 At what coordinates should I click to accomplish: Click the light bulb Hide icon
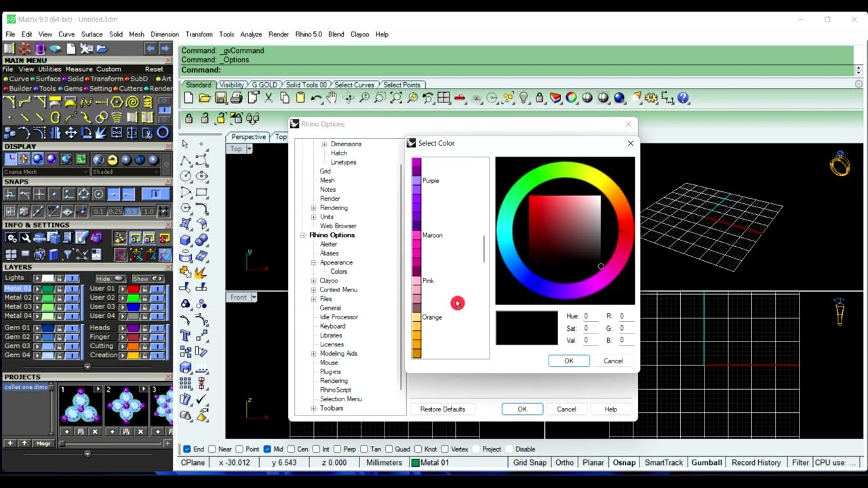click(x=524, y=98)
